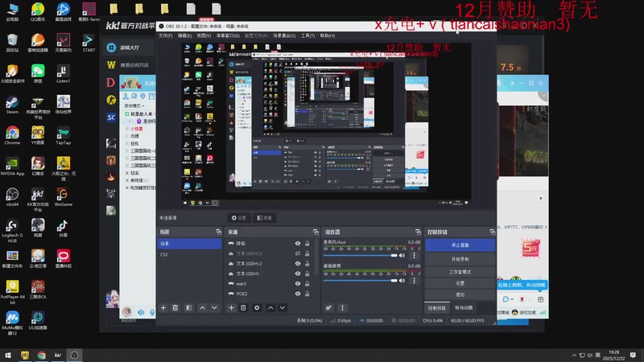The height and width of the screenshot is (362, 644).
Task: Open the mixer panel bottom three-dot menu
Action: point(342,307)
